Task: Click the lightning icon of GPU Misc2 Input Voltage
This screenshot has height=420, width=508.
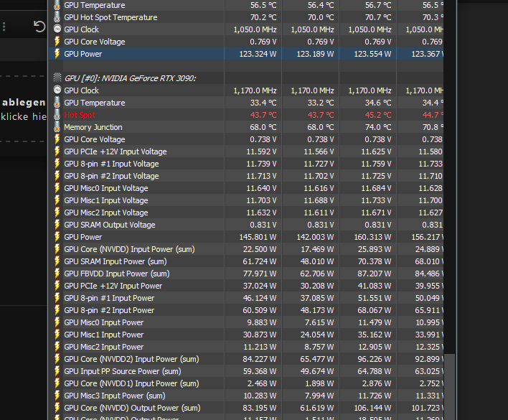Action: click(57, 213)
